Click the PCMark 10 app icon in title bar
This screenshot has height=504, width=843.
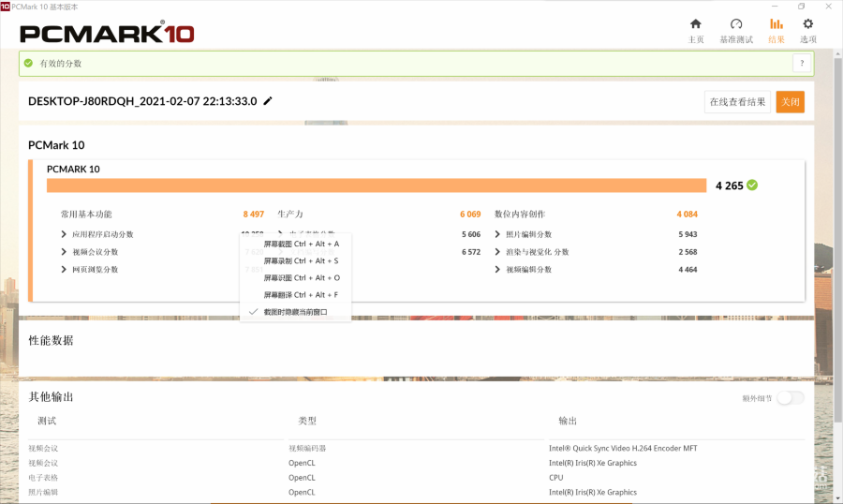coord(6,7)
